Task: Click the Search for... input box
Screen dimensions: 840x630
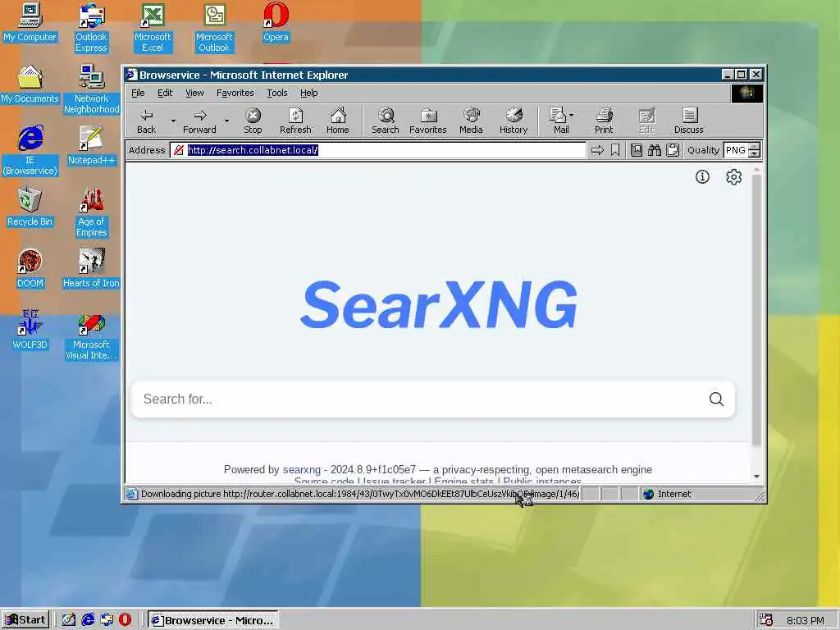Action: pyautogui.click(x=423, y=399)
